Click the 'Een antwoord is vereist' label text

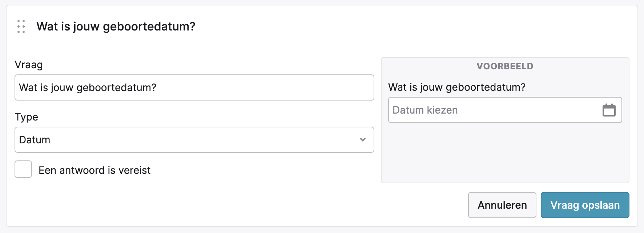click(x=94, y=170)
